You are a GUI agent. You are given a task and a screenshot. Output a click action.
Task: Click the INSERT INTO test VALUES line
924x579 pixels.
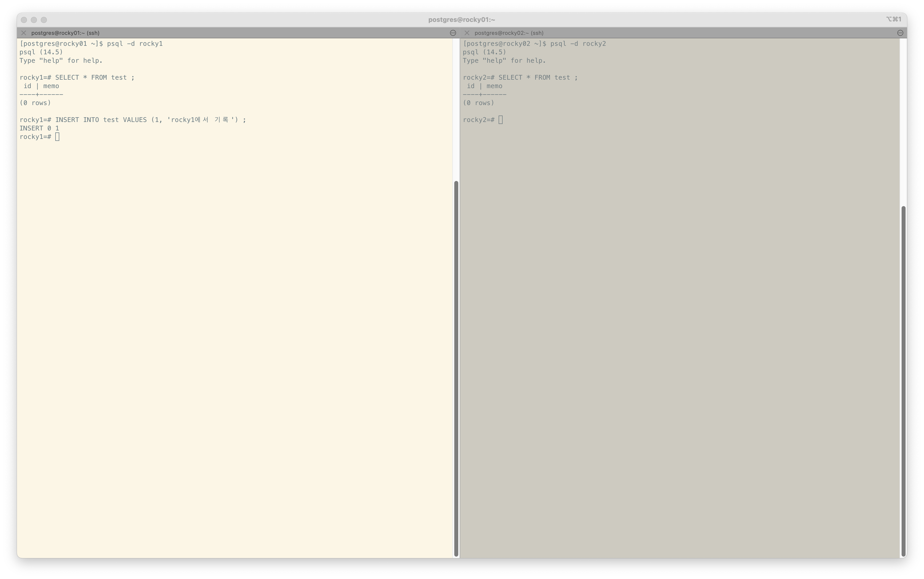click(x=132, y=120)
